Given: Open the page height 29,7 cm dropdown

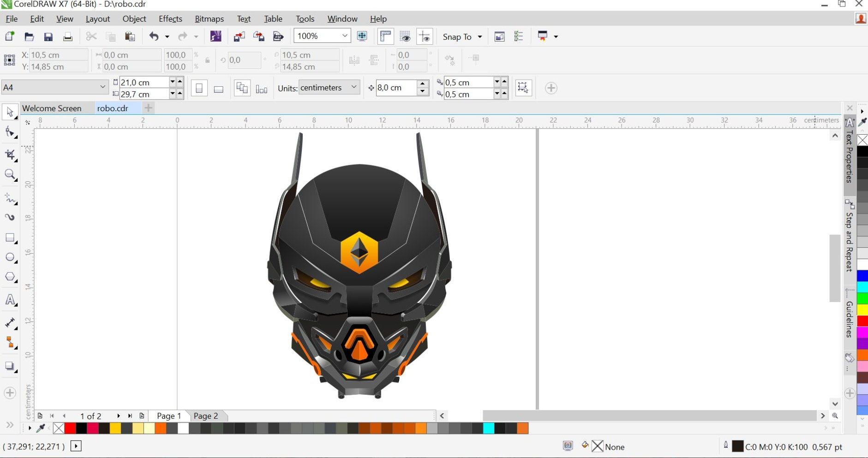Looking at the screenshot, I should pyautogui.click(x=172, y=94).
